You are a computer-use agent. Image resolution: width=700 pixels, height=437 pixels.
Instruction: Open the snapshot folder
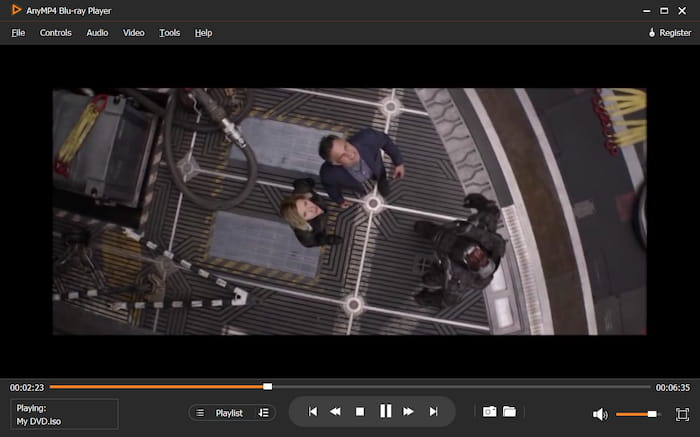(509, 411)
